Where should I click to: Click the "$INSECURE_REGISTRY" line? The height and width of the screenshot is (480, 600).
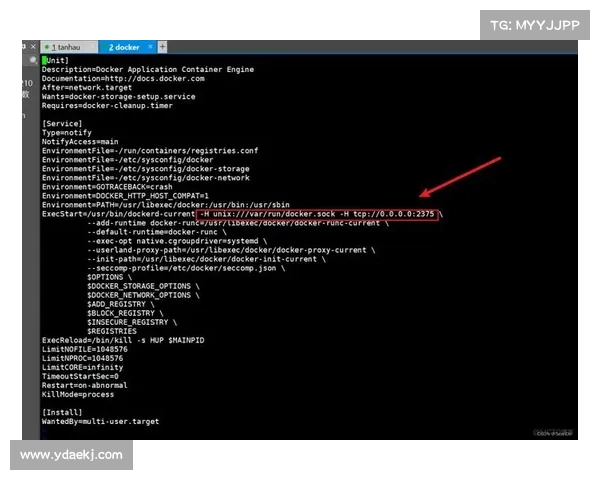pos(132,322)
